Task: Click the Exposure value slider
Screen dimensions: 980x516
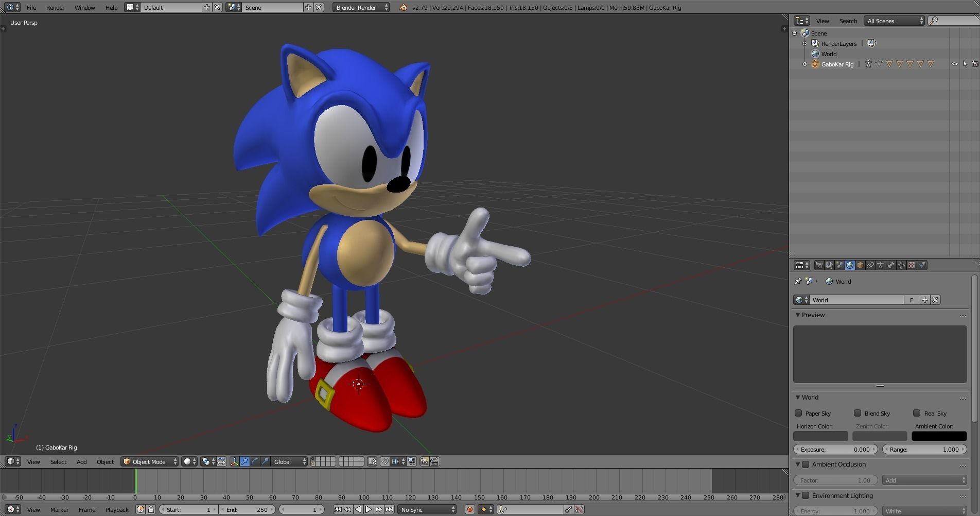Action: 835,449
